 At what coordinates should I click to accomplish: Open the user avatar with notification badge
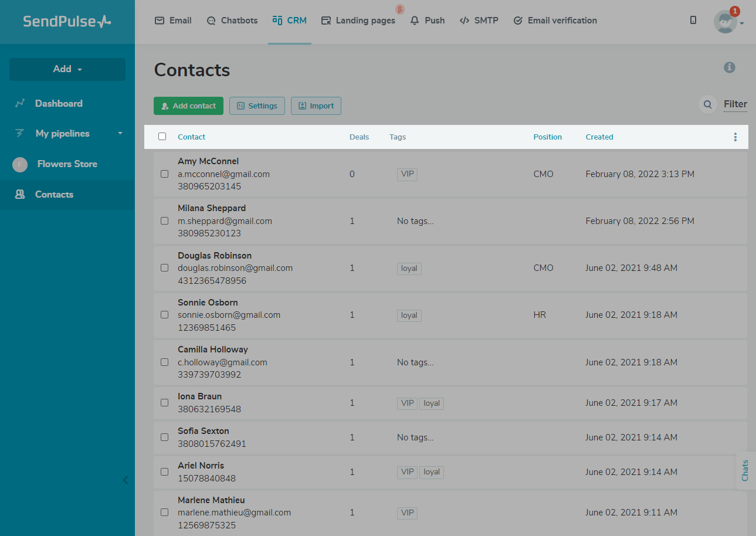[725, 22]
